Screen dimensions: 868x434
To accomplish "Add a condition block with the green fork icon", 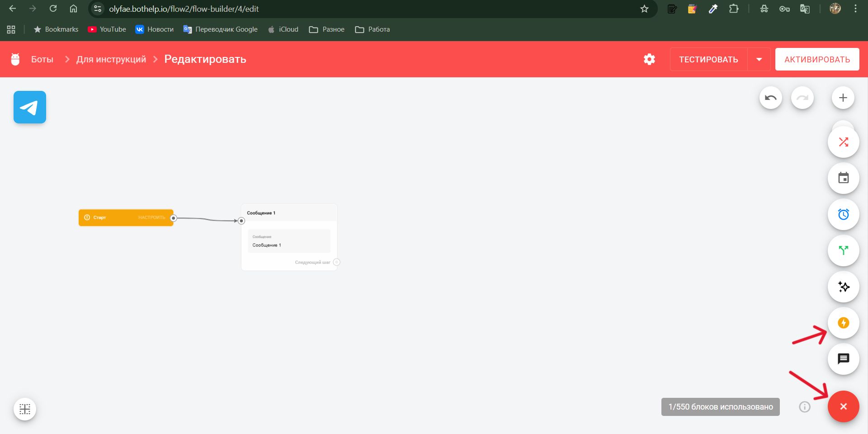I will (844, 250).
